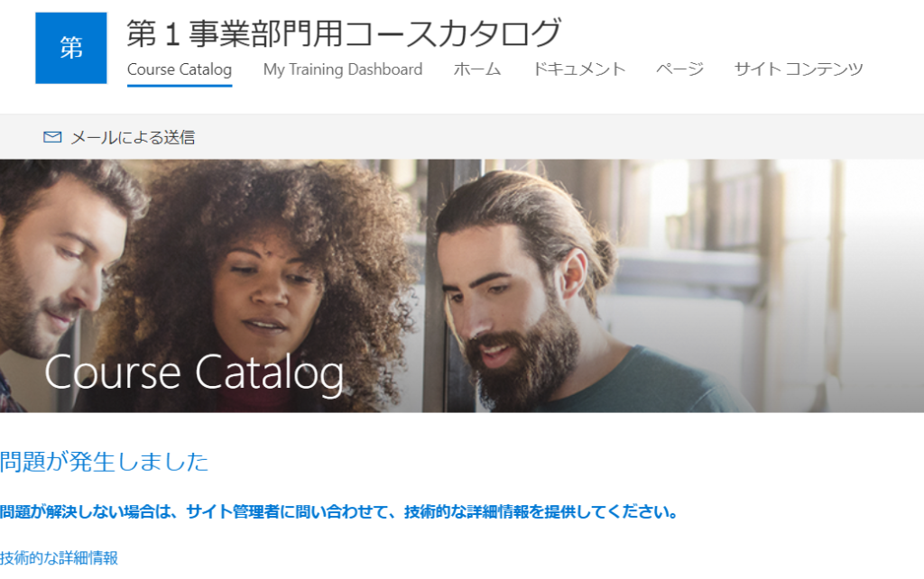Open ページ in site navigation
This screenshot has width=924, height=579.
click(680, 69)
